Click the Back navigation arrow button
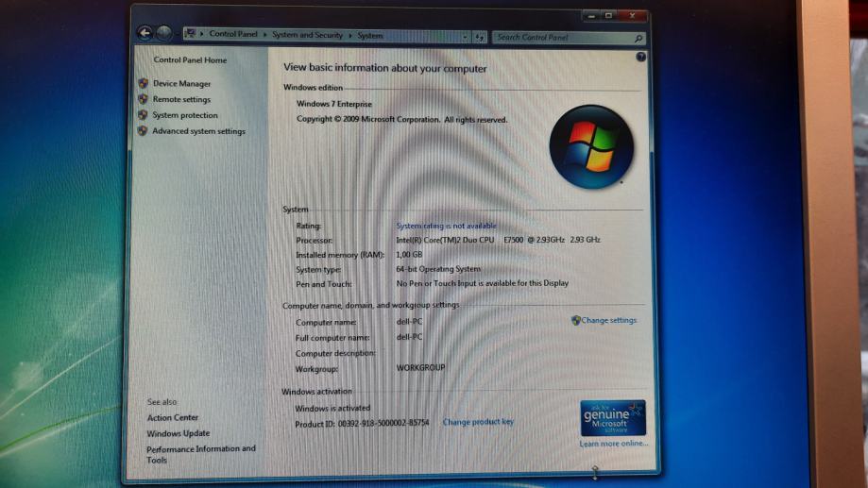The image size is (868, 488). pyautogui.click(x=145, y=33)
